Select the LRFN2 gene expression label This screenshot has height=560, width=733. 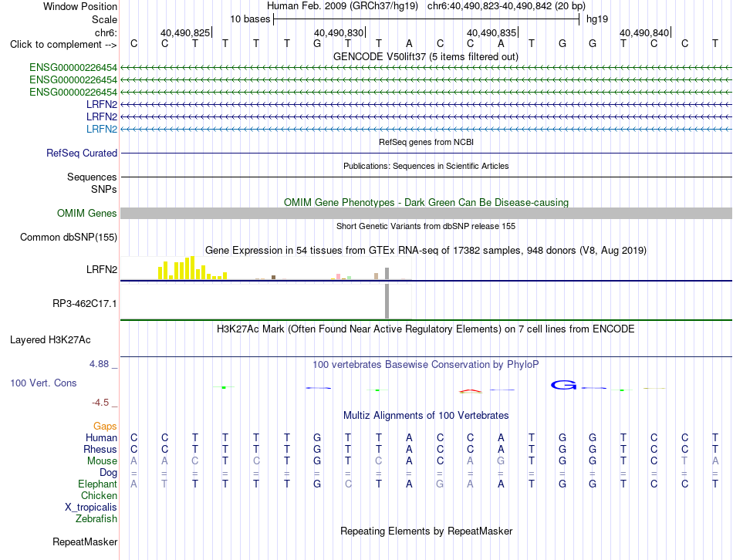[x=102, y=269]
